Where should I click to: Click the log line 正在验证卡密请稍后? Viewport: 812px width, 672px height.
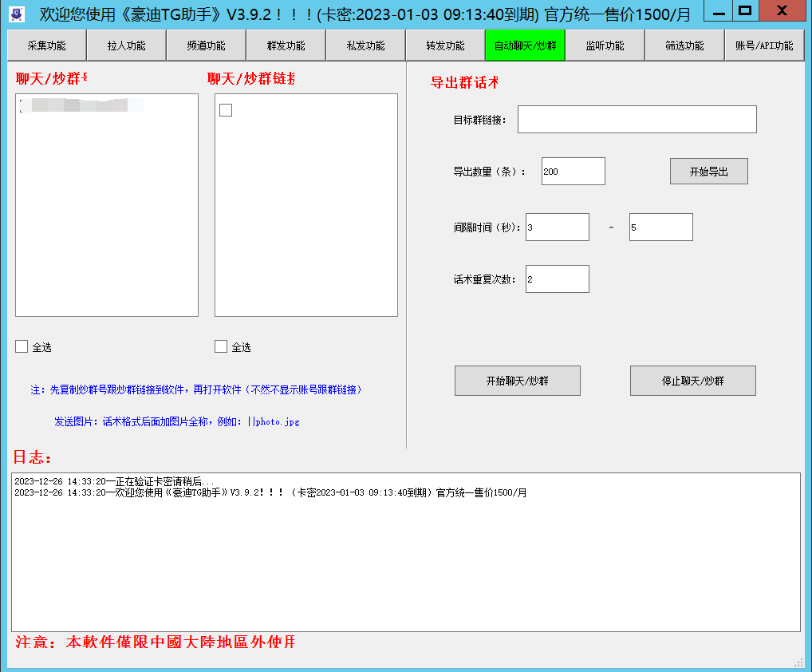coord(114,481)
